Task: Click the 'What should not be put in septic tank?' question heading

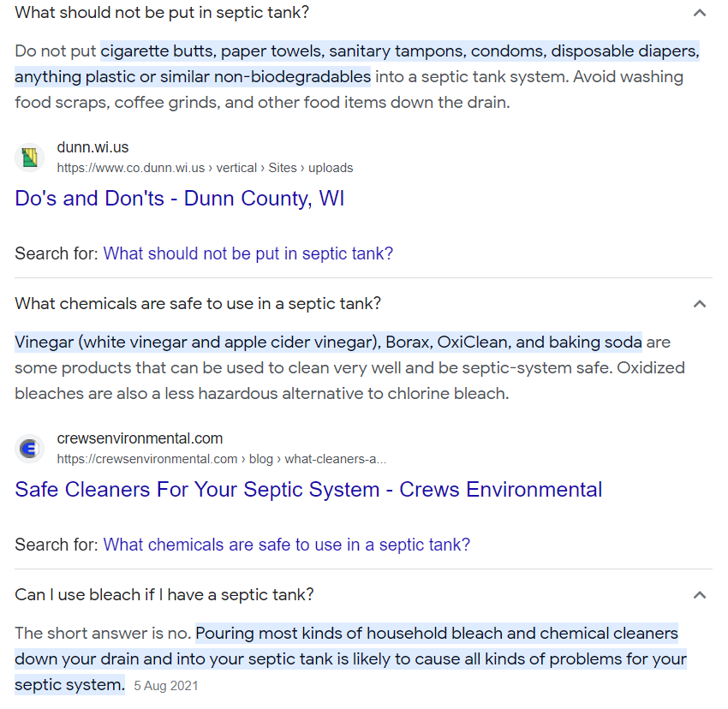Action: [163, 13]
